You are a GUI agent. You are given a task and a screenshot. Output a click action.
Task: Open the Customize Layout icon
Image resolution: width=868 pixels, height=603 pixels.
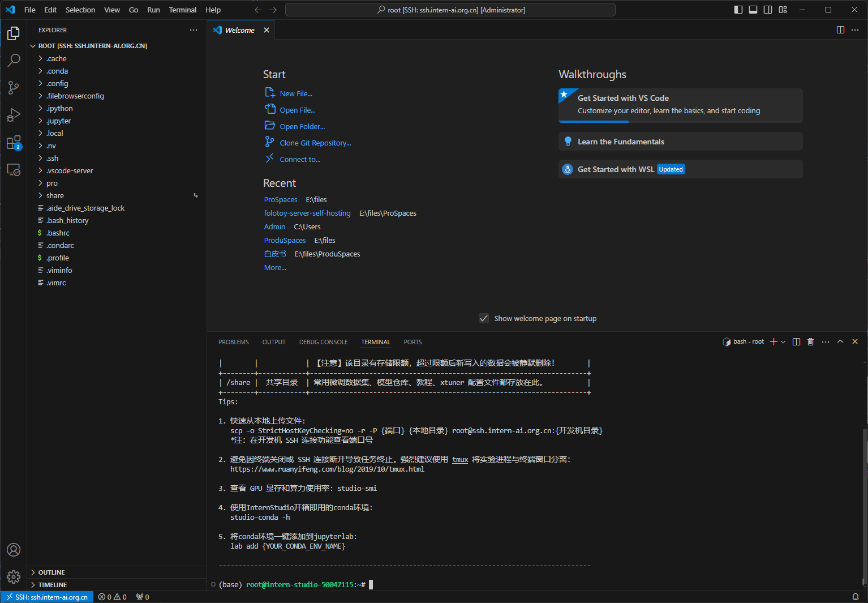783,10
